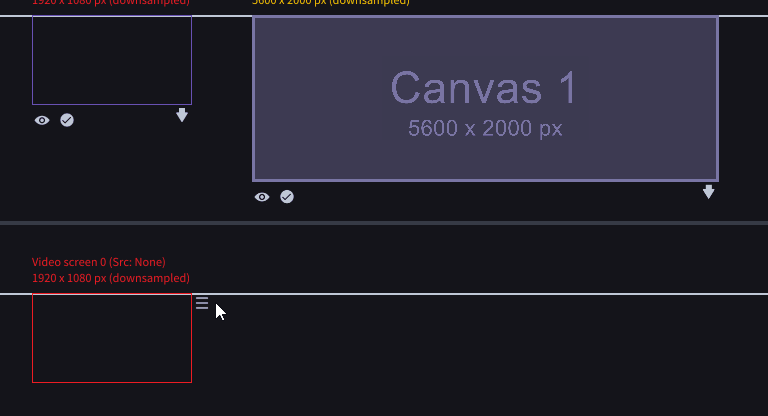Select the small purple-outlined screen preview
The width and height of the screenshot is (768, 416).
tap(112, 60)
